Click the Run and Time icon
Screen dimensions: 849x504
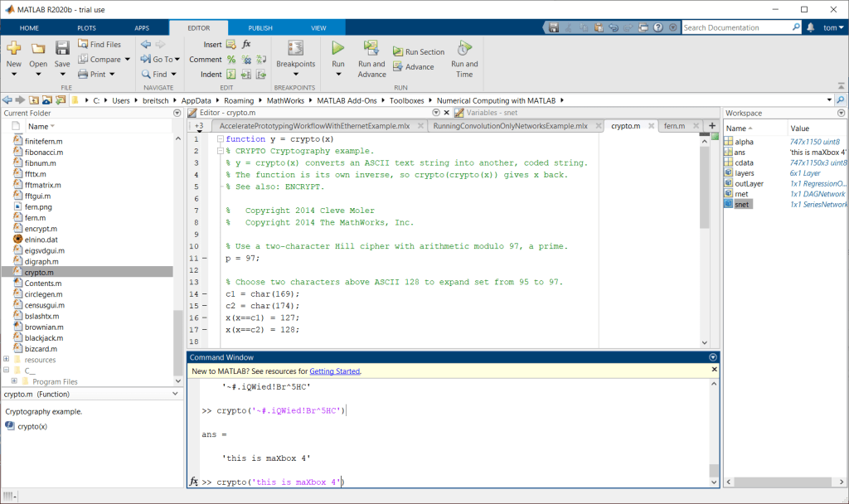[x=464, y=49]
